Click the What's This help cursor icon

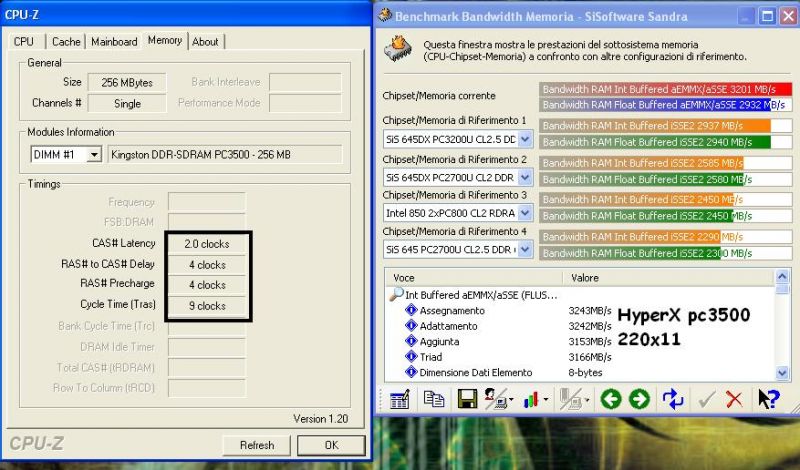[x=768, y=399]
